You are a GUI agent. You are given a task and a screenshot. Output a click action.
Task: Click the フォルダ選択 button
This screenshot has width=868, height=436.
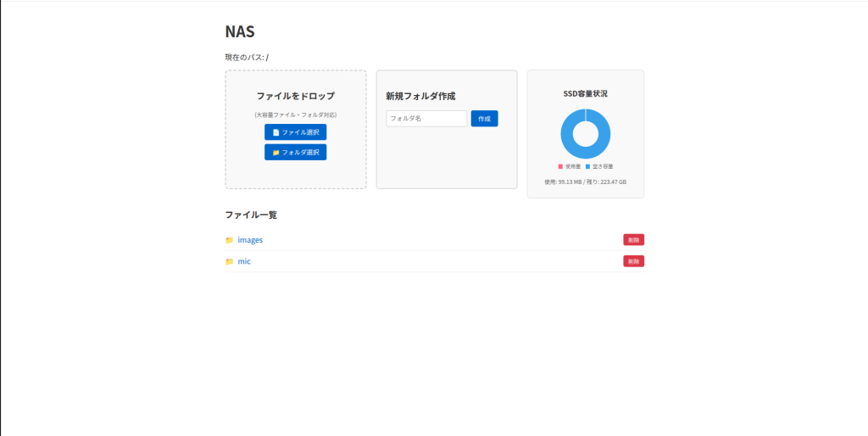pos(295,153)
